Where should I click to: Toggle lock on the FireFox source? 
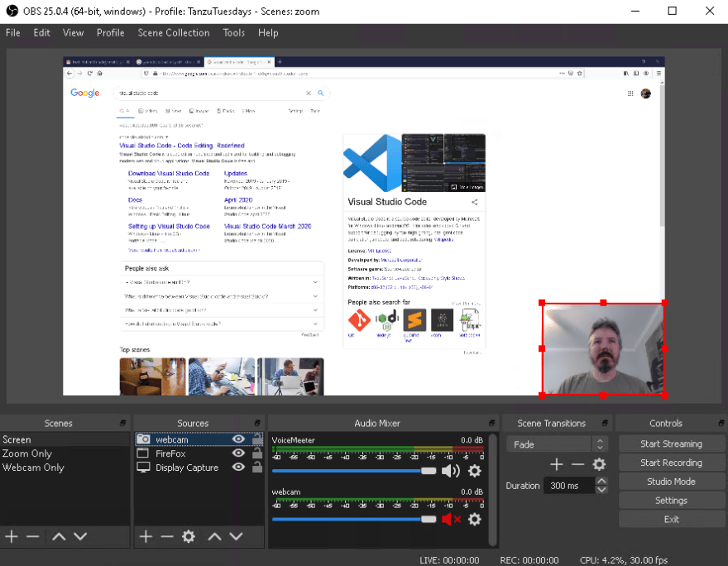(x=257, y=453)
